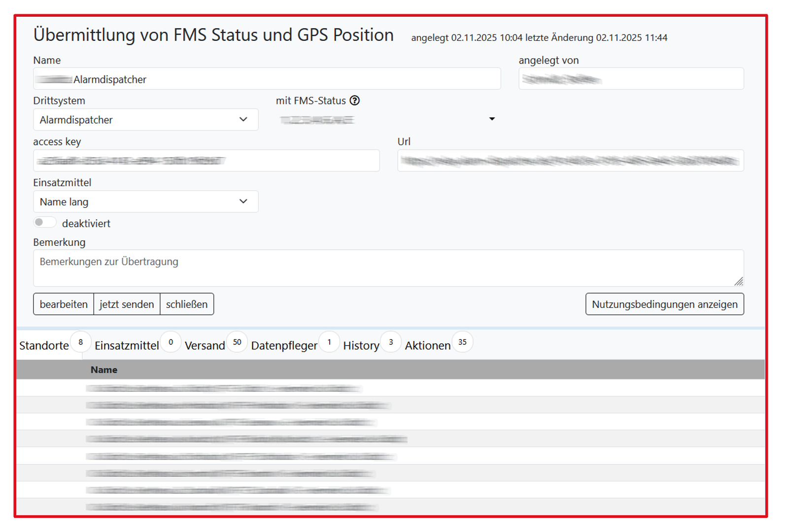The image size is (788, 532).
Task: Show the History tab
Action: (361, 346)
